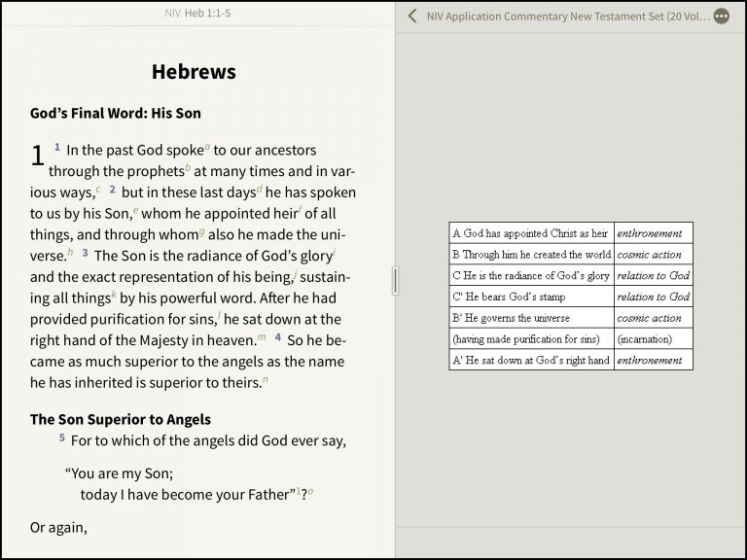Viewport: 747px width, 560px height.
Task: Open footnote o after the question mark
Action: [310, 491]
